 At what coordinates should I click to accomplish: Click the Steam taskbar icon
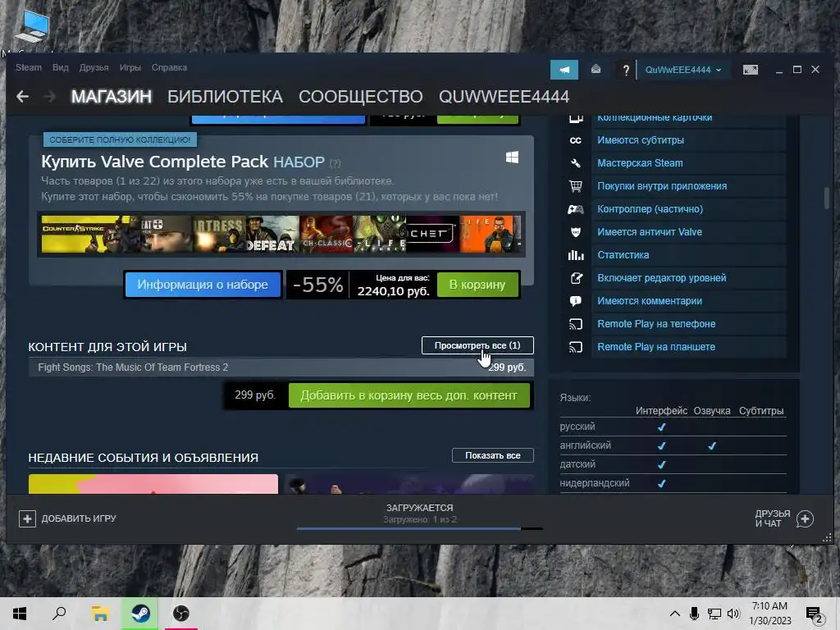point(141,614)
